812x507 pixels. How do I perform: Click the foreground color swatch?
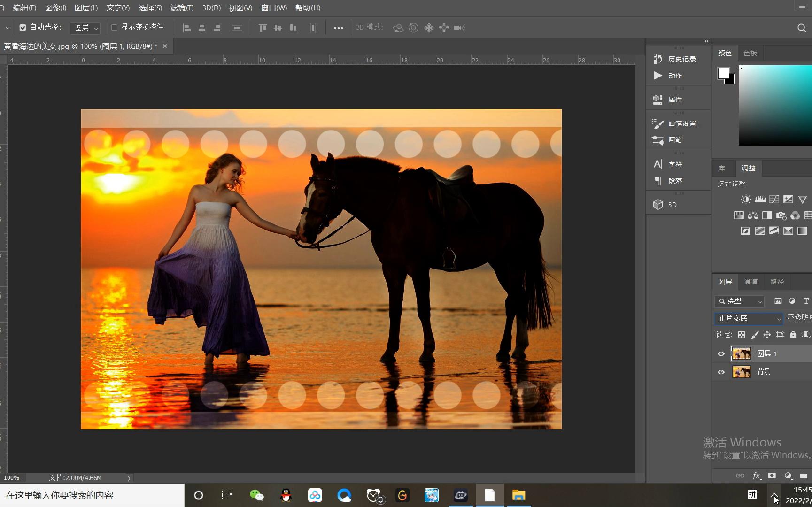(723, 73)
